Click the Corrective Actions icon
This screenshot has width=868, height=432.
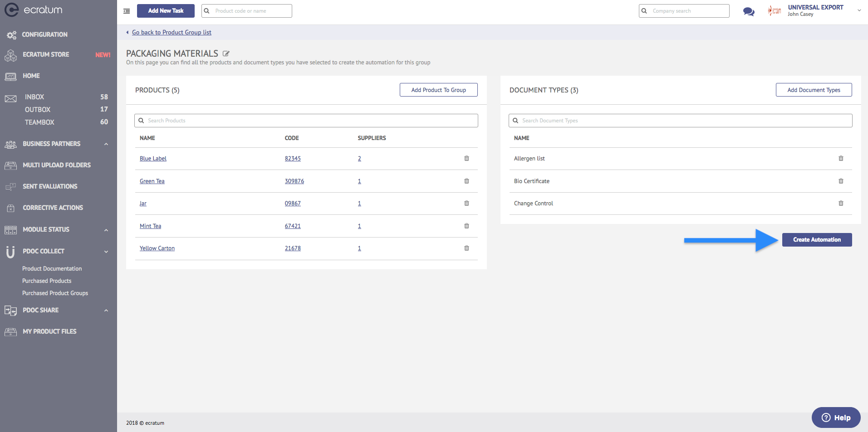[x=10, y=208]
